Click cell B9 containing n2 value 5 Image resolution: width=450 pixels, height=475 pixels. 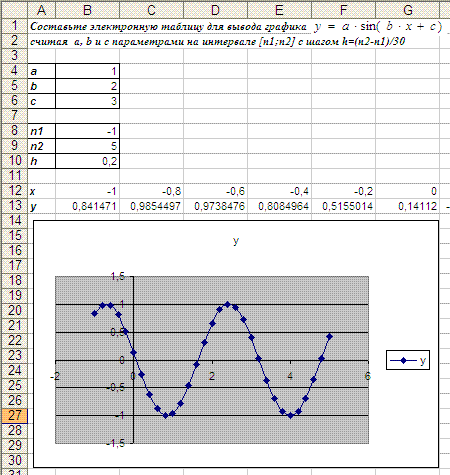pos(87,146)
